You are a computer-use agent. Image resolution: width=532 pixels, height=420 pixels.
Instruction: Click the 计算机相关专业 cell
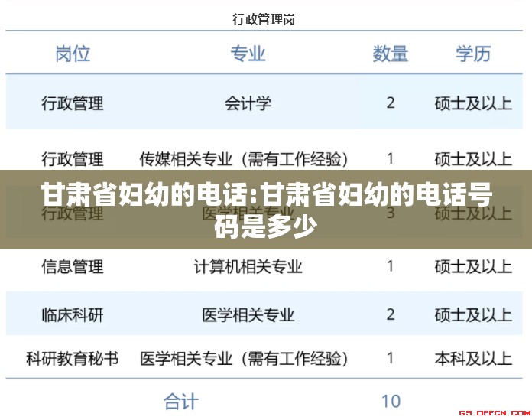pos(248,267)
